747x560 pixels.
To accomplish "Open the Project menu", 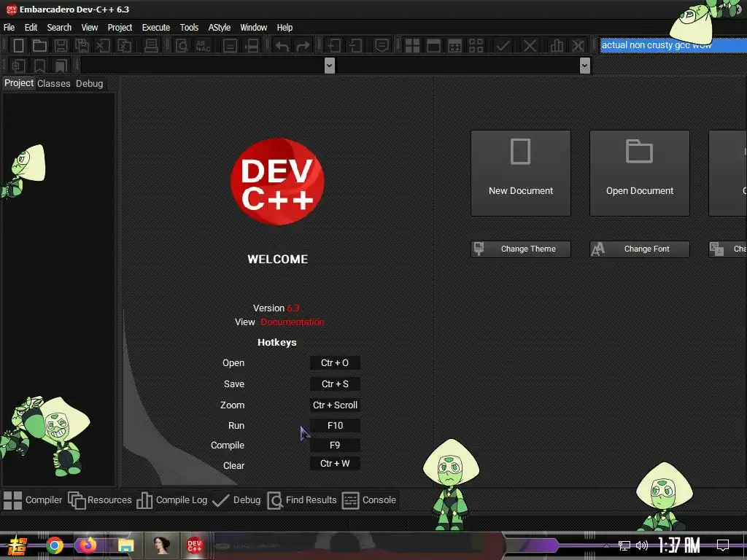I will click(x=120, y=28).
